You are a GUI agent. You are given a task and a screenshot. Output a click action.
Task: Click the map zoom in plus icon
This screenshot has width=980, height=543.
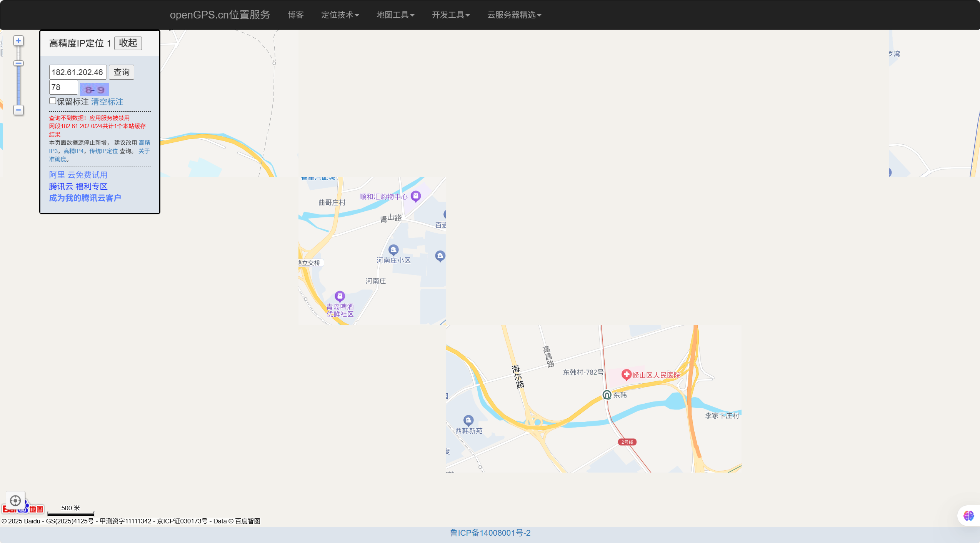[x=18, y=41]
